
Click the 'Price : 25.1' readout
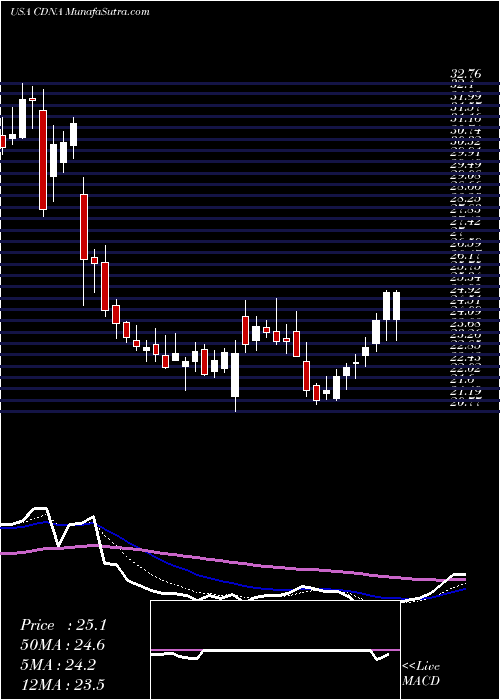coord(63,625)
